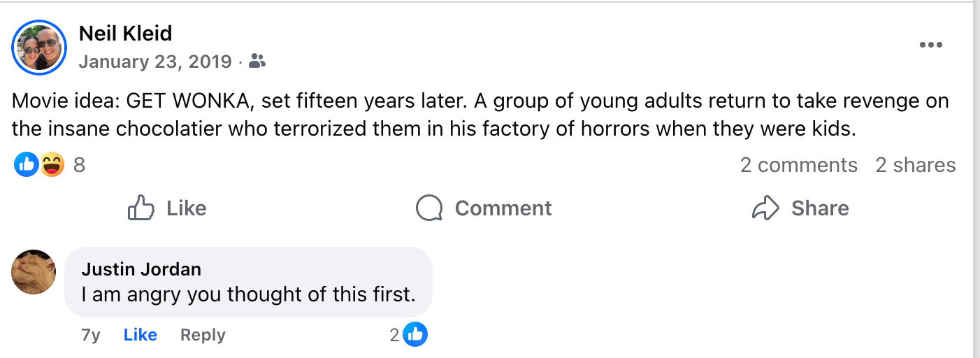The image size is (980, 358).
Task: Reply to Justin Jordan's comment
Action: point(203,335)
